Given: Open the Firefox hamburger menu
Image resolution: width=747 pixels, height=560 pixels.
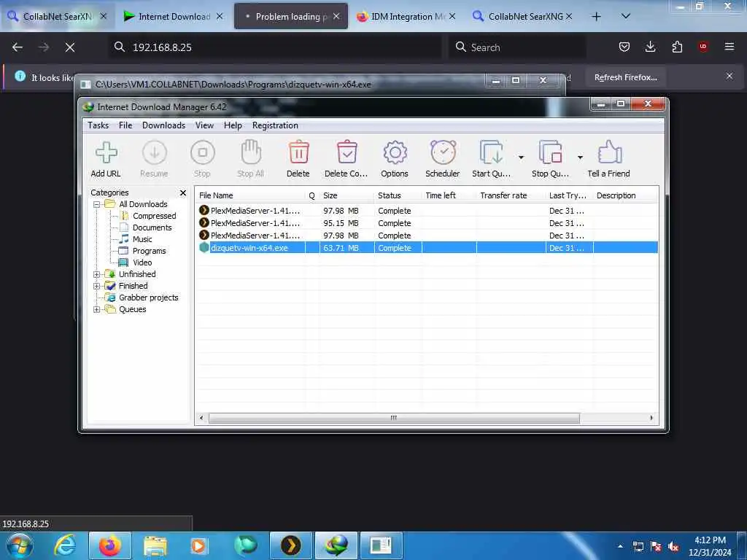Looking at the screenshot, I should pos(729,47).
